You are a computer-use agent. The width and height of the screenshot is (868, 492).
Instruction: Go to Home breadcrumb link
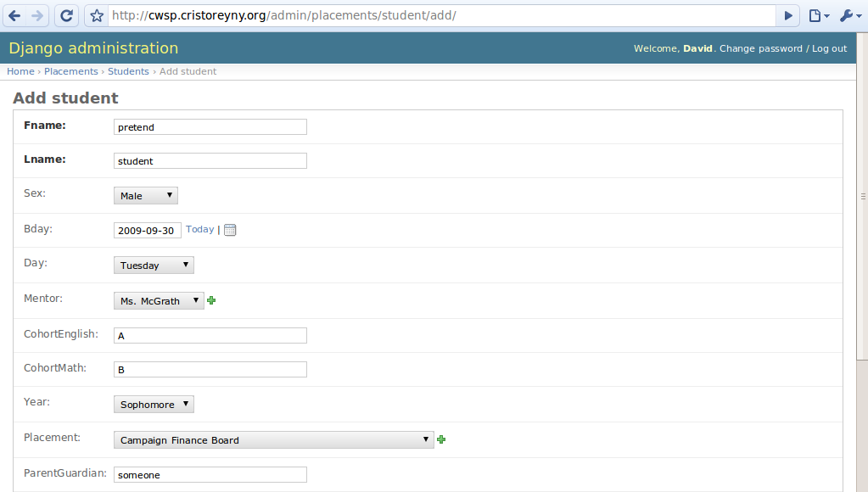click(20, 71)
